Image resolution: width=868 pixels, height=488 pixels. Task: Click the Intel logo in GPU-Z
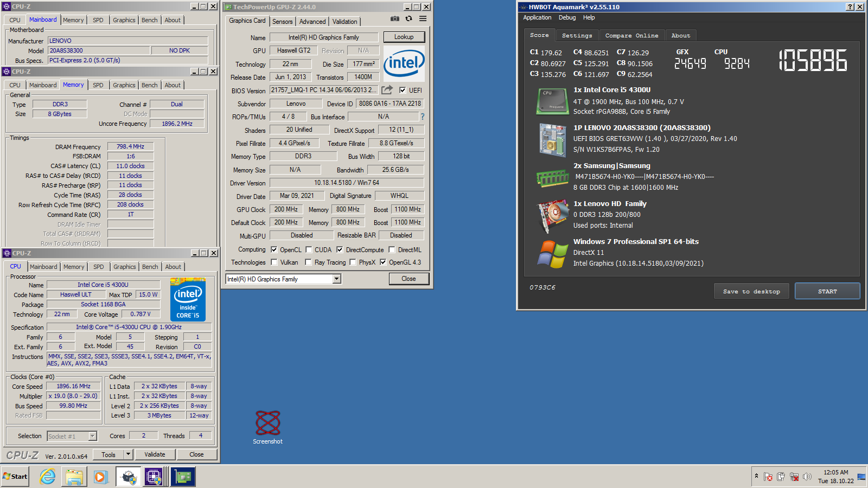(x=404, y=63)
